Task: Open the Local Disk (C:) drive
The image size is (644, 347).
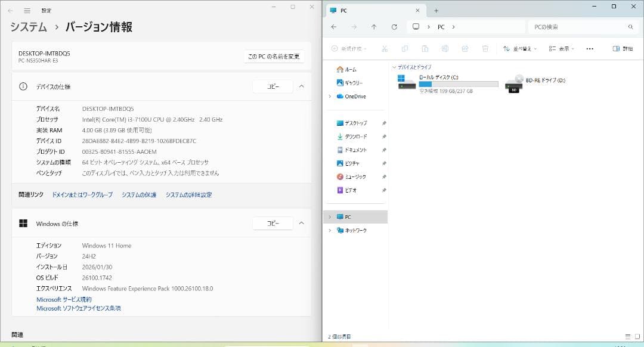Action: [438, 78]
